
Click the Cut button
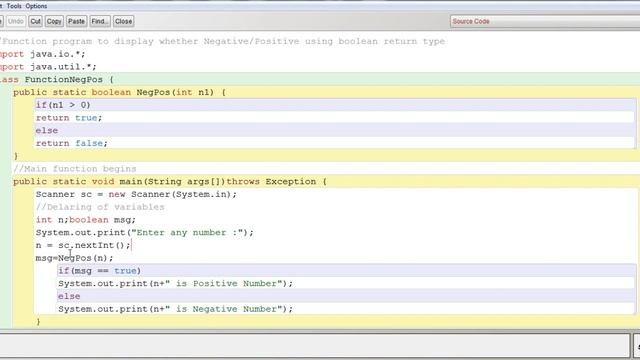[x=36, y=21]
